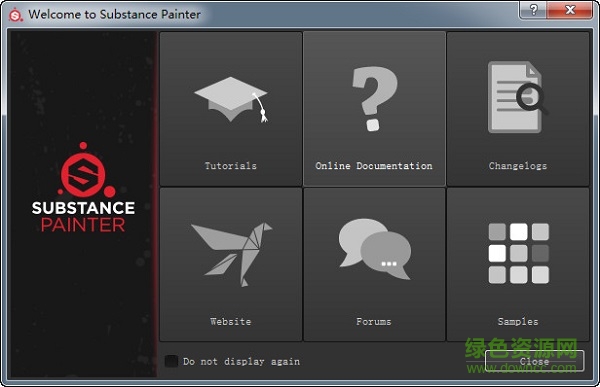Open Samples grid icon
This screenshot has width=600, height=387.
point(518,253)
